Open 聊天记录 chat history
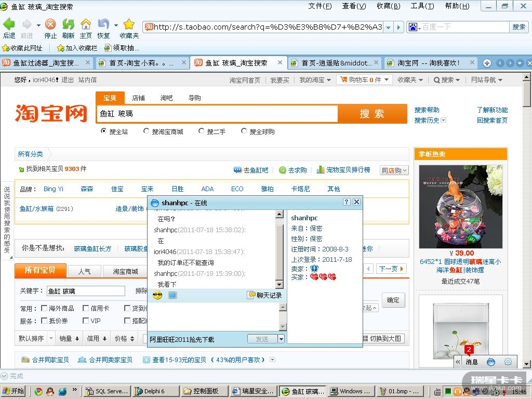 click(x=265, y=295)
